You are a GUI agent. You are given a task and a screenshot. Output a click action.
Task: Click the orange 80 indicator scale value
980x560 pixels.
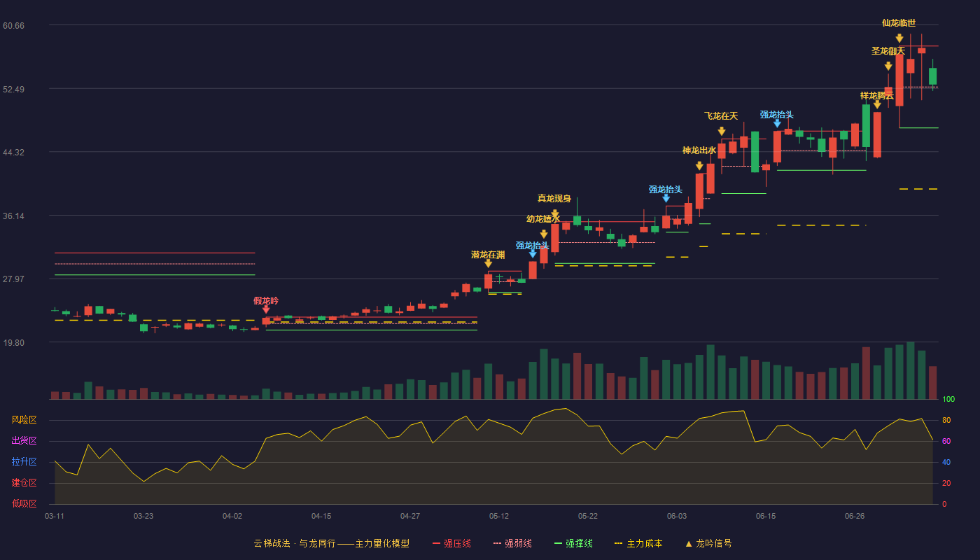click(x=946, y=421)
